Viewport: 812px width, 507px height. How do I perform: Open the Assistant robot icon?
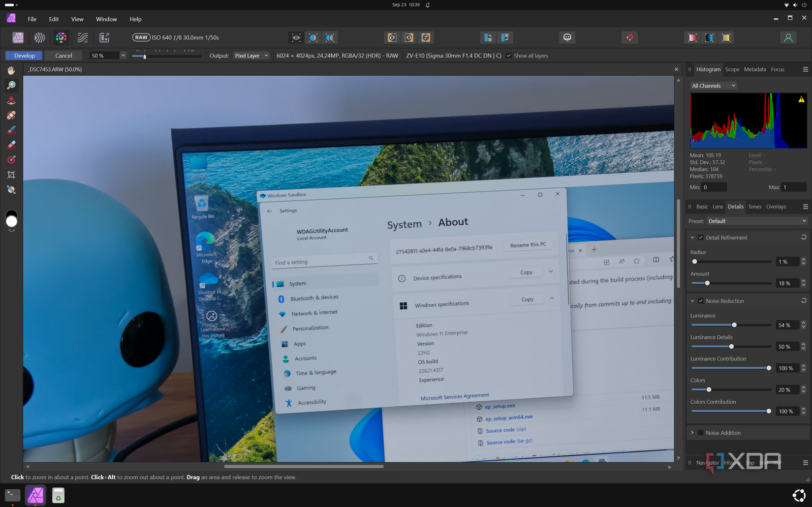(567, 37)
